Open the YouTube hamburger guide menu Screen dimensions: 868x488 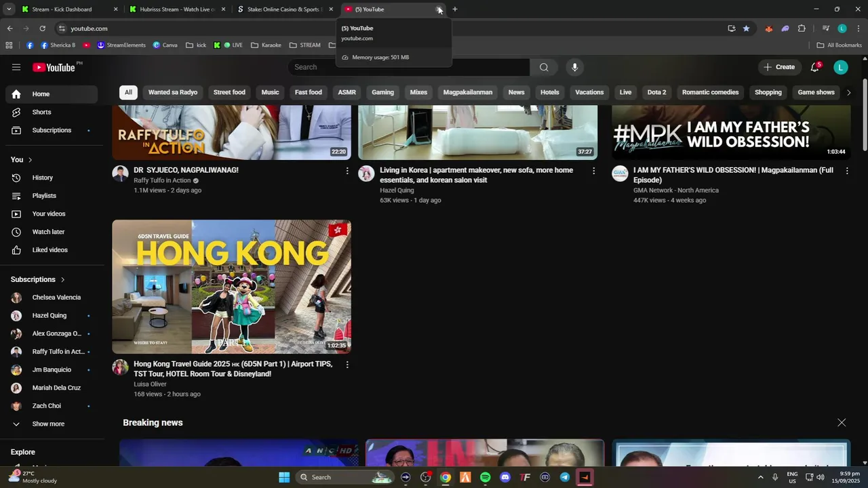[16, 67]
